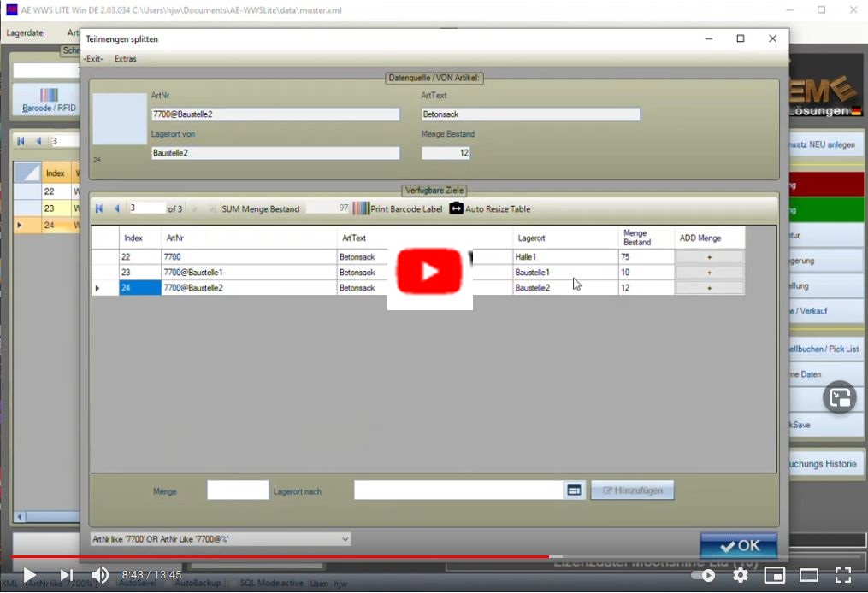Viewport: 868px width, 593px height.
Task: Click main window horizontal scrollbar left arrow
Action: tap(20, 517)
